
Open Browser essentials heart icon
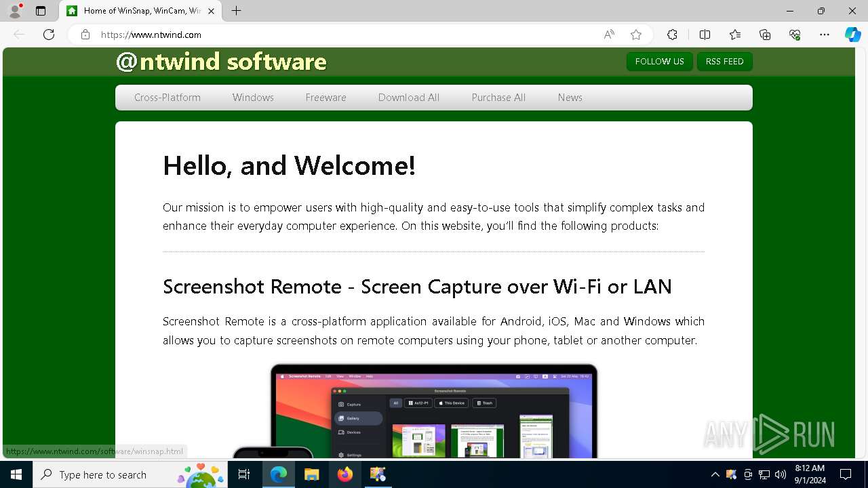click(795, 35)
